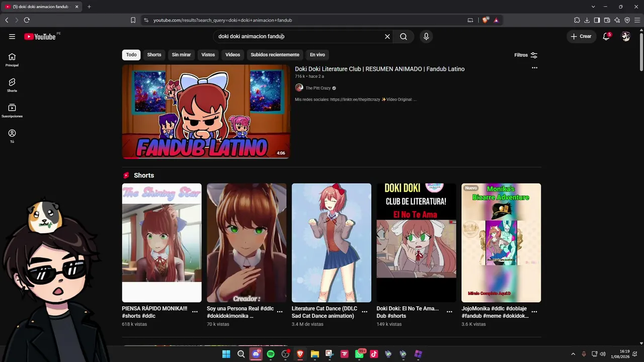Image resolution: width=644 pixels, height=362 pixels.
Task: Open YouTube notifications bell
Action: [606, 36]
